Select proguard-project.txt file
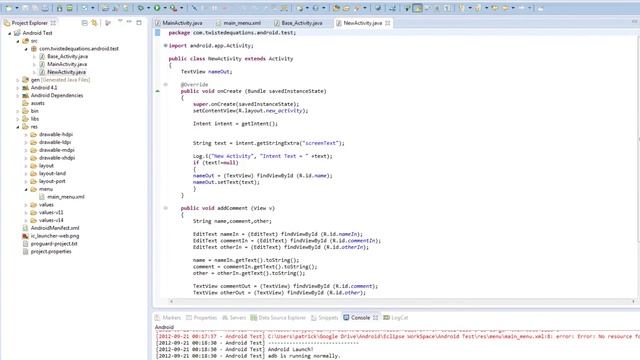 (x=50, y=244)
